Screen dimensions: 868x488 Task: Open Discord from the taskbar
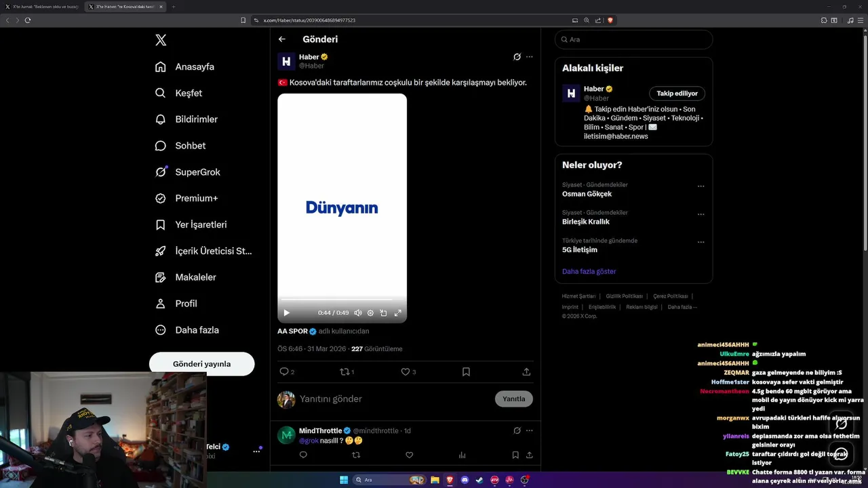pos(465,480)
